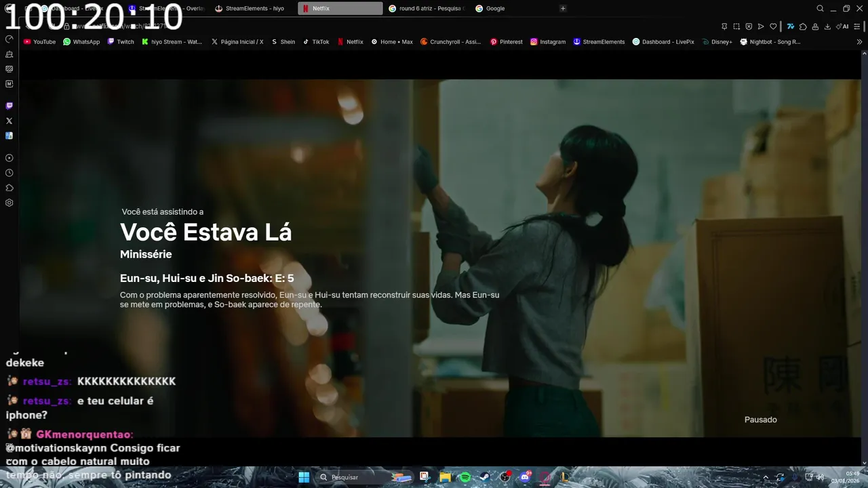The height and width of the screenshot is (488, 868).
Task: Open the Página Inicial / X bookmark
Action: tap(237, 41)
